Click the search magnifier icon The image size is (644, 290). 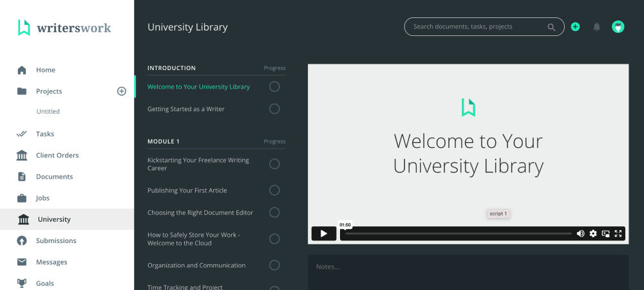coord(551,27)
